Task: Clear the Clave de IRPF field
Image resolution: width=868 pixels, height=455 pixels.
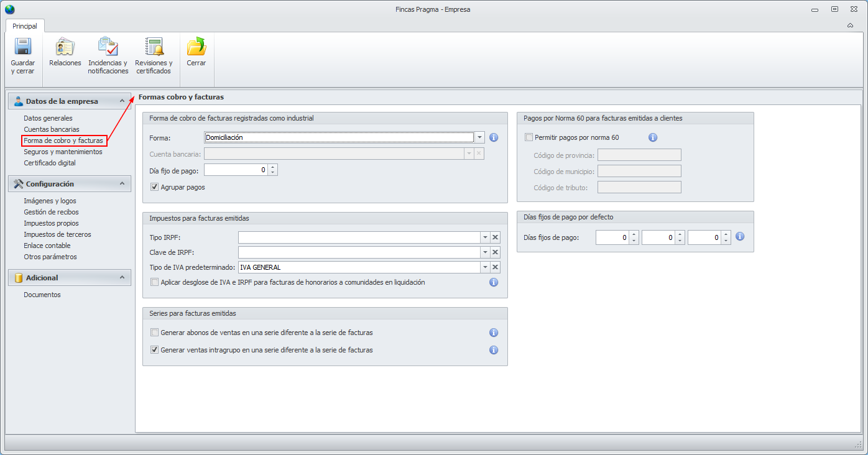Action: 496,252
